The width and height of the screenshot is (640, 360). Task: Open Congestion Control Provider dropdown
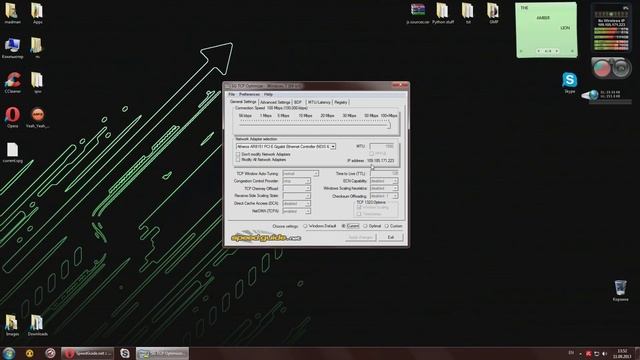click(308, 181)
